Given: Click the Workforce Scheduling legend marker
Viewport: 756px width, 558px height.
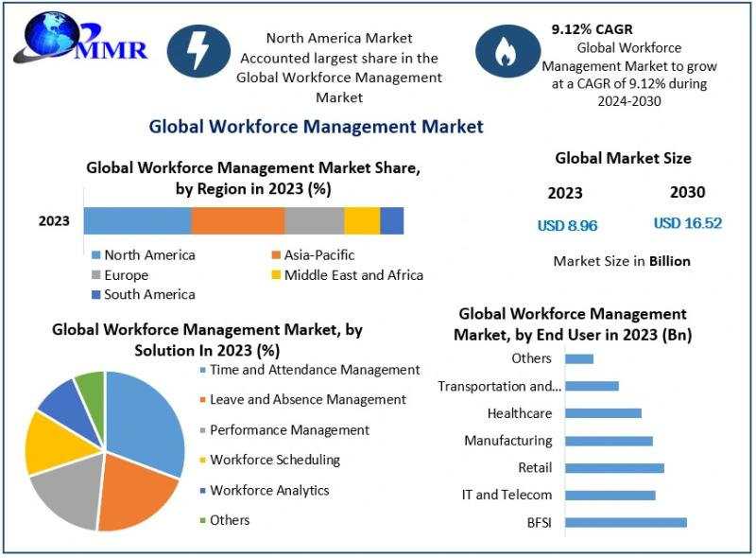Looking at the screenshot, I should (x=202, y=461).
